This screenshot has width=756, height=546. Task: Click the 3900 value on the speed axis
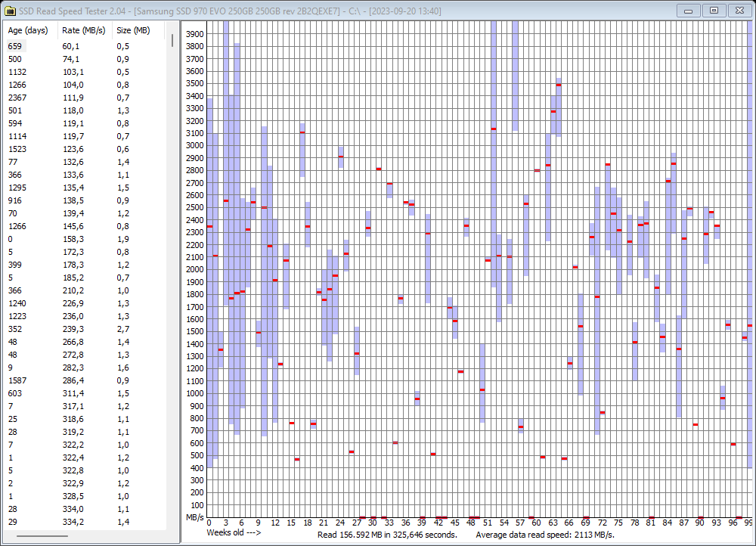point(194,33)
